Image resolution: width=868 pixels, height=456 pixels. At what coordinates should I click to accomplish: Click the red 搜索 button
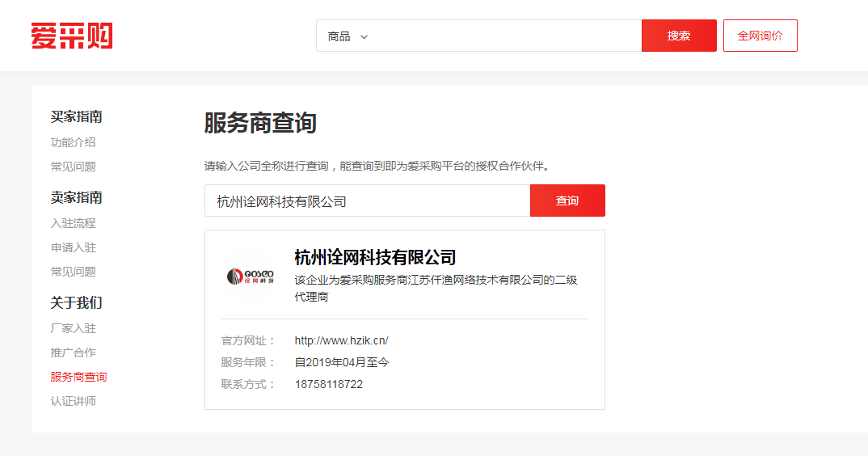pyautogui.click(x=679, y=36)
